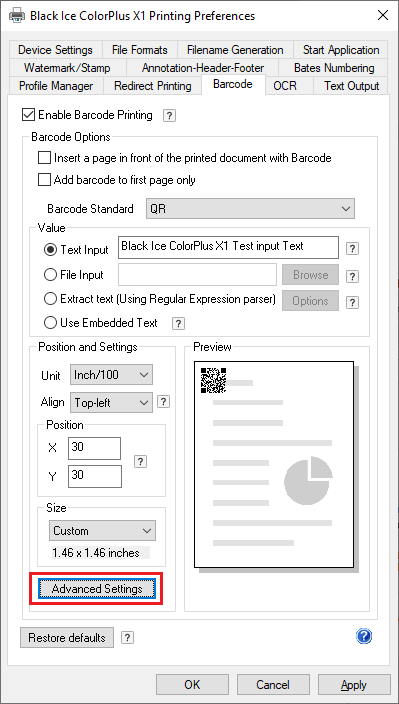This screenshot has height=704, width=399.
Task: Open Advanced Settings button
Action: click(x=97, y=589)
